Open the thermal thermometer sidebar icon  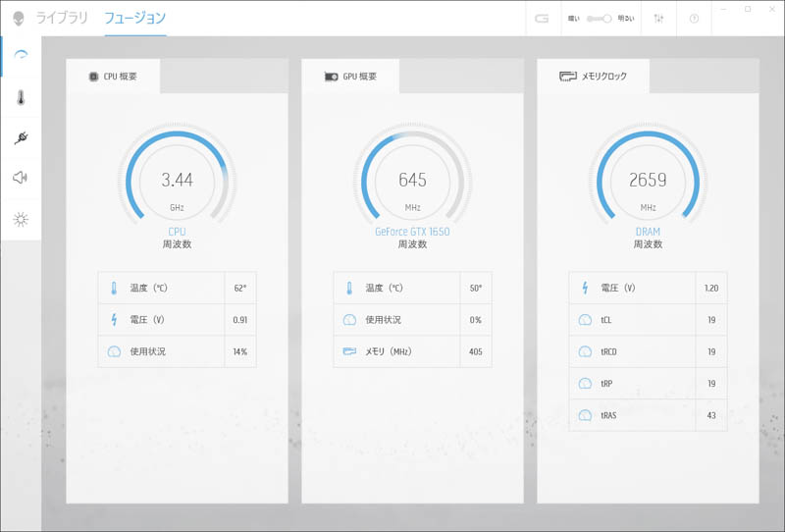(x=21, y=97)
